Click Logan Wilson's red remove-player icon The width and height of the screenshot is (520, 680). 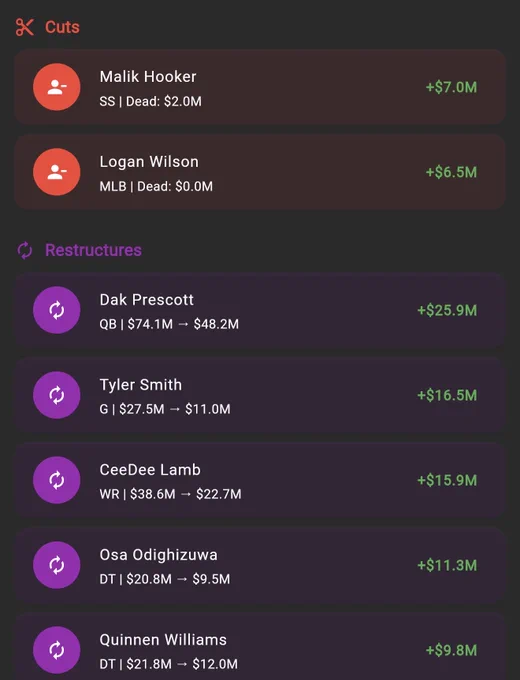(x=56, y=172)
